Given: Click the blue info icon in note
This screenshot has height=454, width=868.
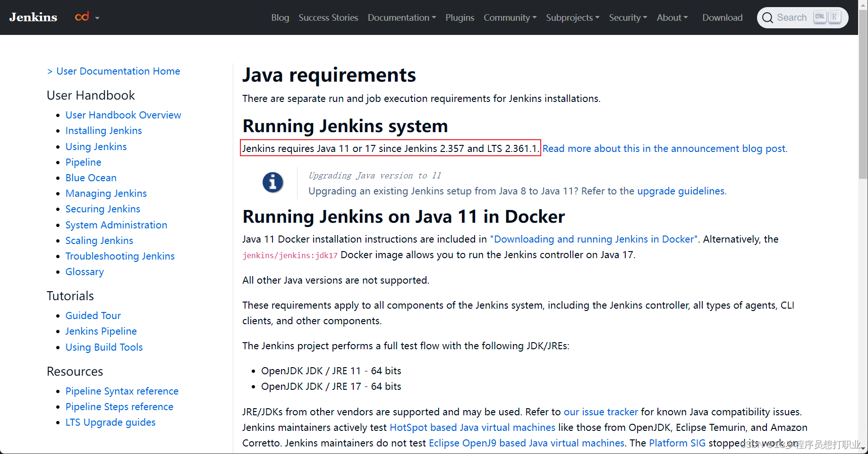Looking at the screenshot, I should (273, 182).
